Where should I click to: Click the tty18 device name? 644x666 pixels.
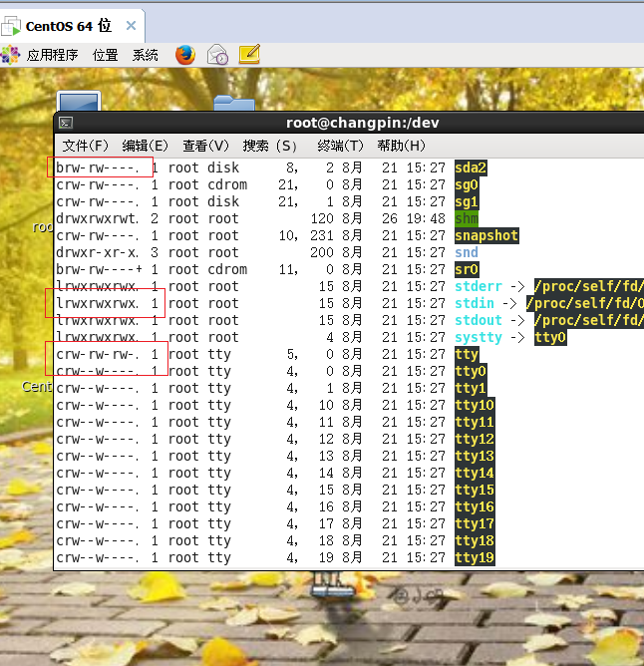point(475,540)
